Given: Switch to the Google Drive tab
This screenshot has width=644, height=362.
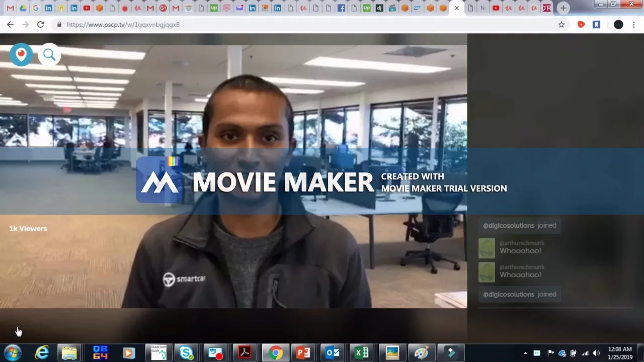Looking at the screenshot, I should tap(23, 8).
